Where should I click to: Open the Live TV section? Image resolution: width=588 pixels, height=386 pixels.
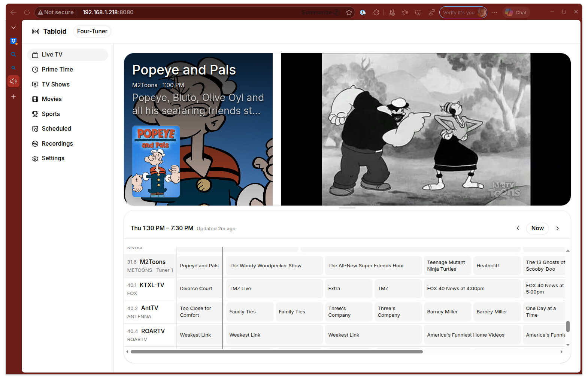[x=67, y=55]
